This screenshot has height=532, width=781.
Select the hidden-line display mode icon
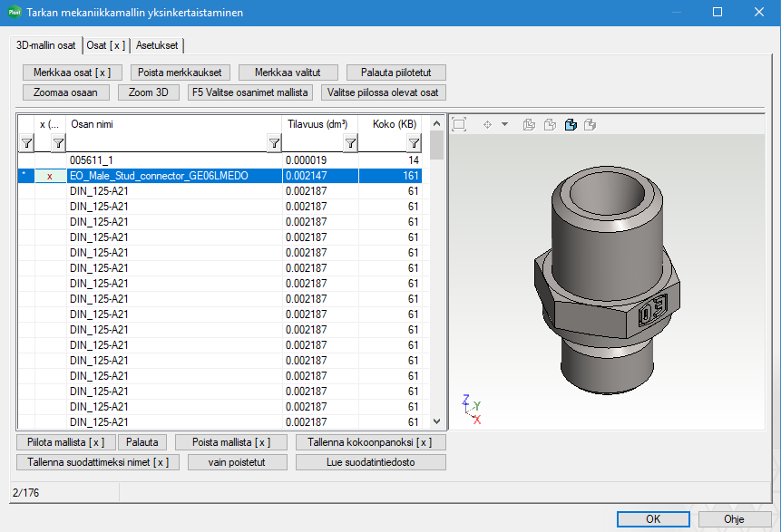pos(550,124)
